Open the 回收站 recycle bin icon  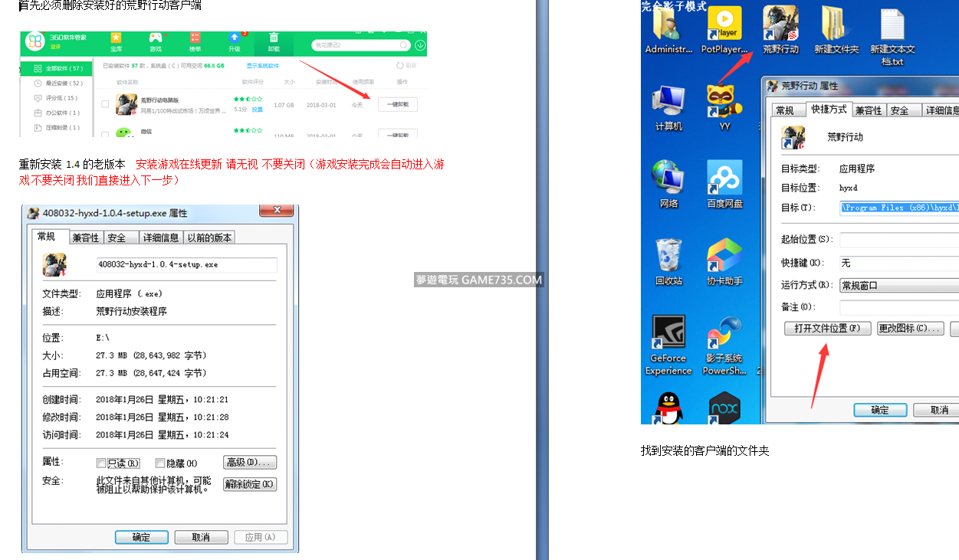tap(668, 255)
